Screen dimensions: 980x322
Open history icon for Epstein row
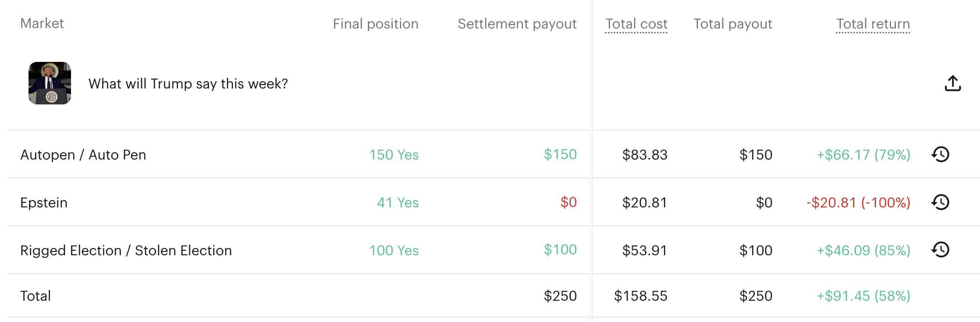tap(940, 202)
